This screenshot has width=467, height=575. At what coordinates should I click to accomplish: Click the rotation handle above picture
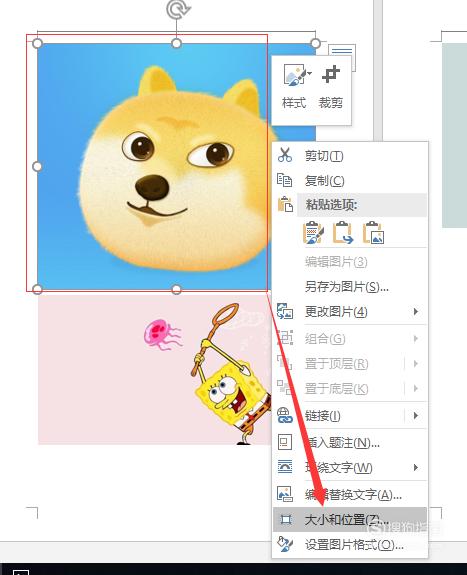tap(177, 9)
